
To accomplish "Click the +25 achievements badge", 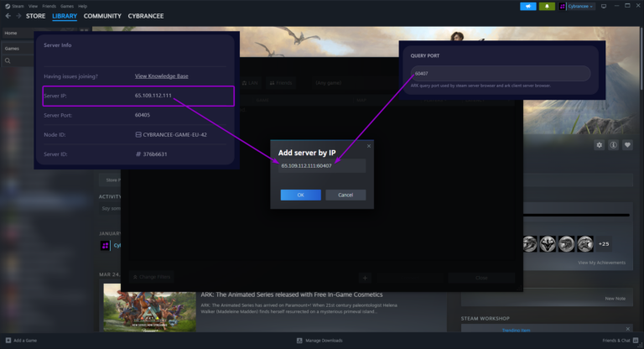I will (604, 244).
